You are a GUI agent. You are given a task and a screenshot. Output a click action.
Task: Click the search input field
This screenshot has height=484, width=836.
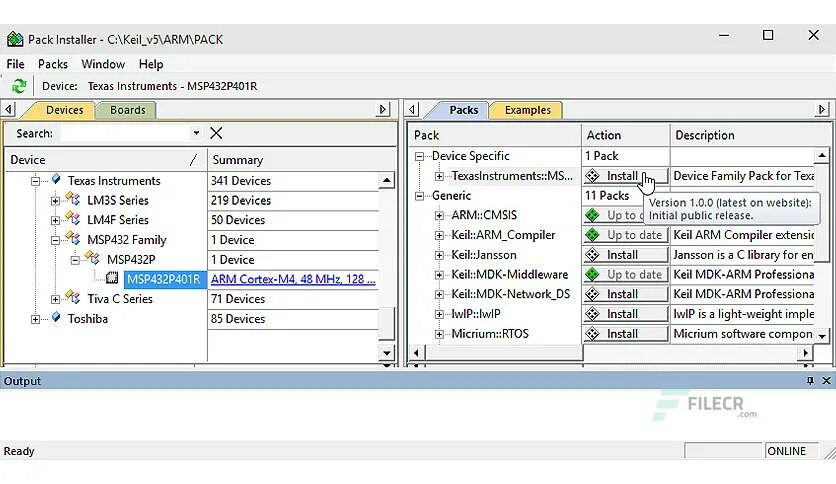click(x=125, y=133)
